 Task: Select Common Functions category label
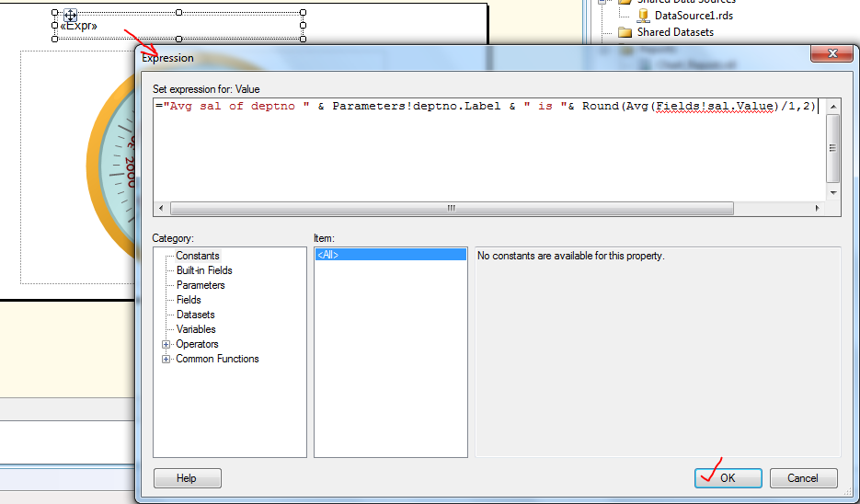point(217,360)
